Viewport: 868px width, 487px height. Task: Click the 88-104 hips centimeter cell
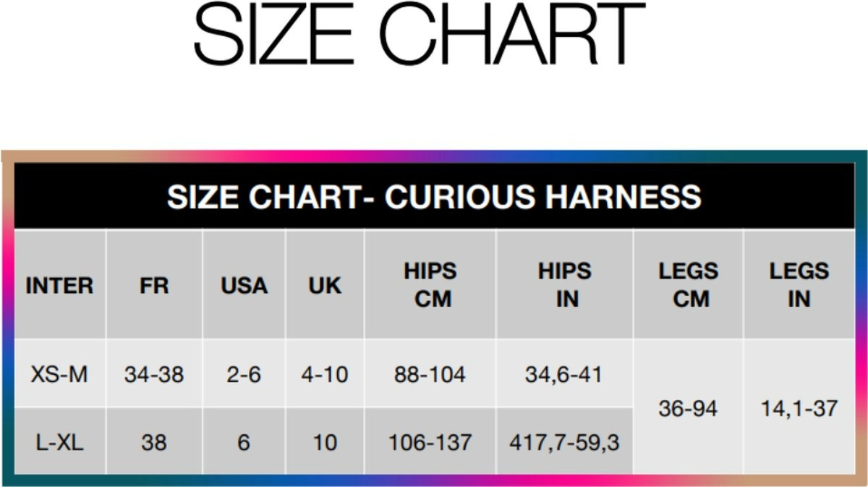(x=430, y=375)
